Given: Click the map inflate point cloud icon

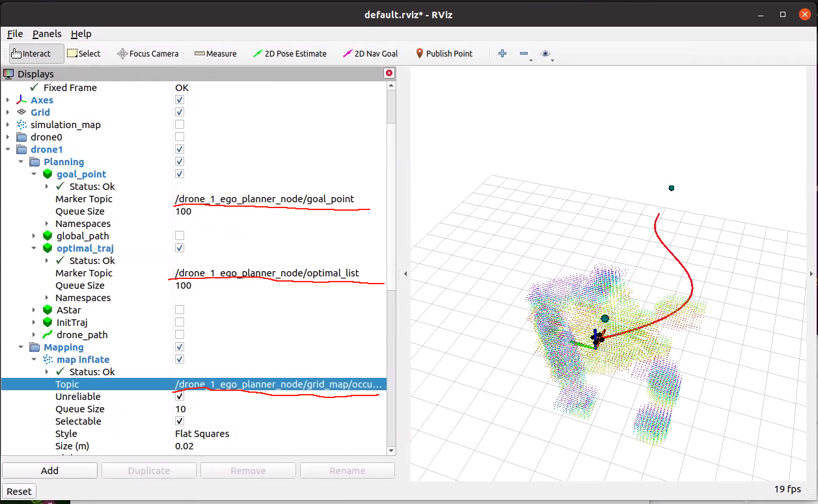Looking at the screenshot, I should point(48,360).
